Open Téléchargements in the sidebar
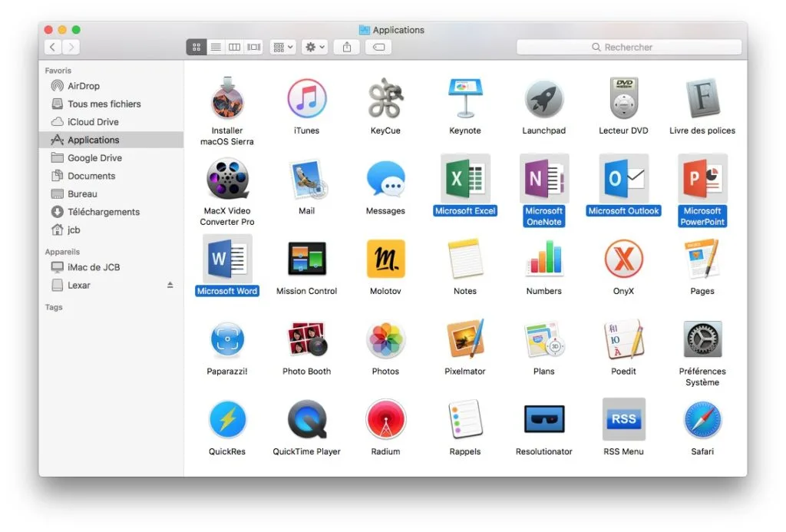Viewport: 786px width, 532px height. [x=111, y=212]
